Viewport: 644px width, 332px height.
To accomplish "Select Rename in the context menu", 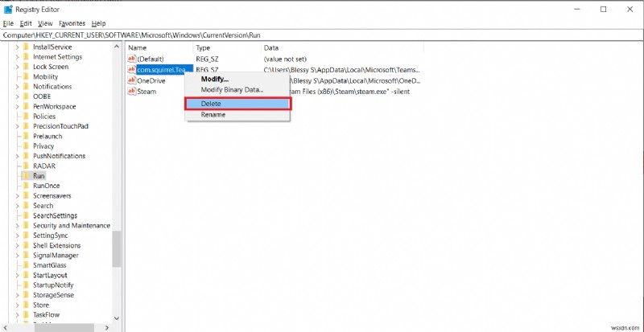I will 213,115.
